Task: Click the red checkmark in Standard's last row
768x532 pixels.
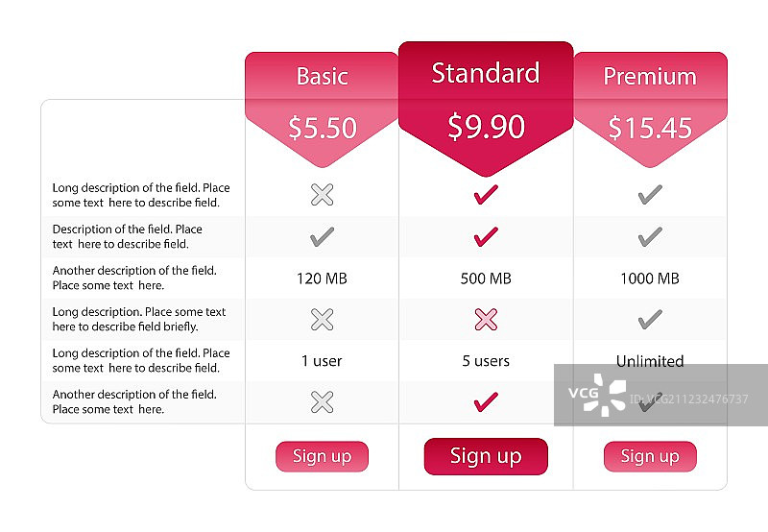Action: click(486, 402)
